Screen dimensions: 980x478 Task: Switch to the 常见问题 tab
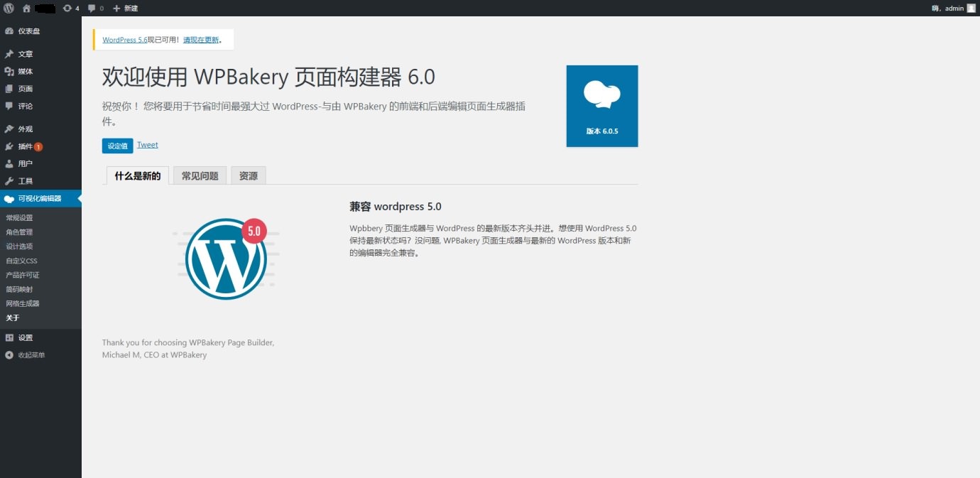[200, 175]
